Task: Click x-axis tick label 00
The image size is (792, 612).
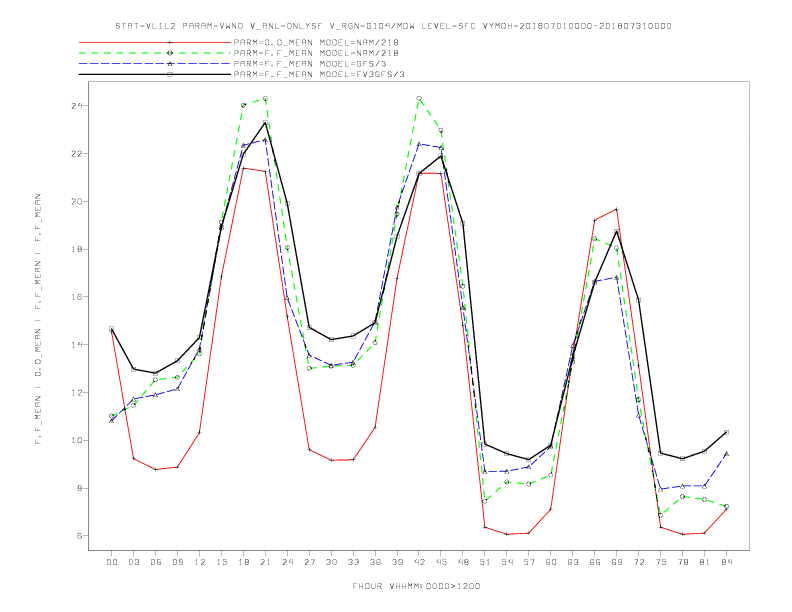Action: click(112, 562)
